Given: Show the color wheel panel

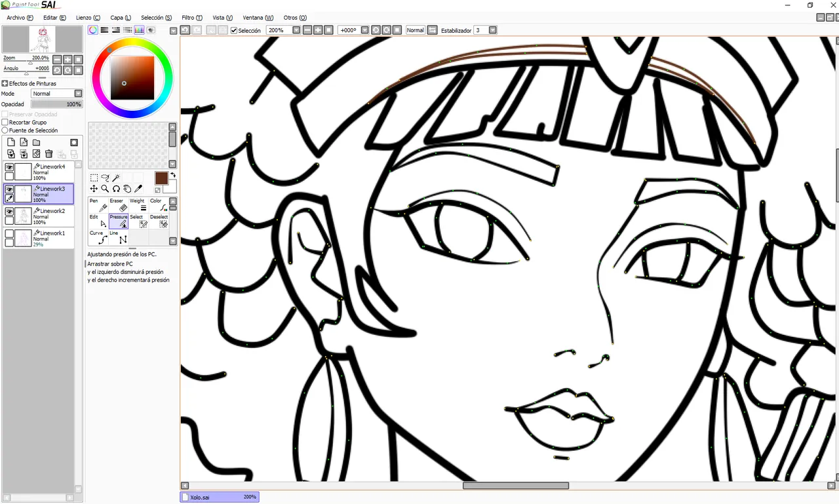Looking at the screenshot, I should (93, 30).
